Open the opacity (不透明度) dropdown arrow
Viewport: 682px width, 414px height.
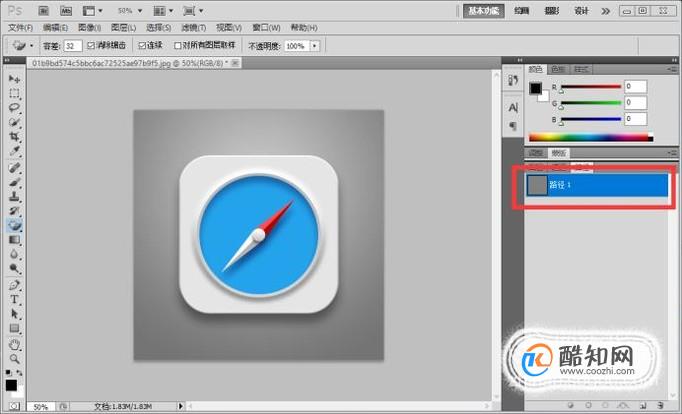(x=314, y=46)
